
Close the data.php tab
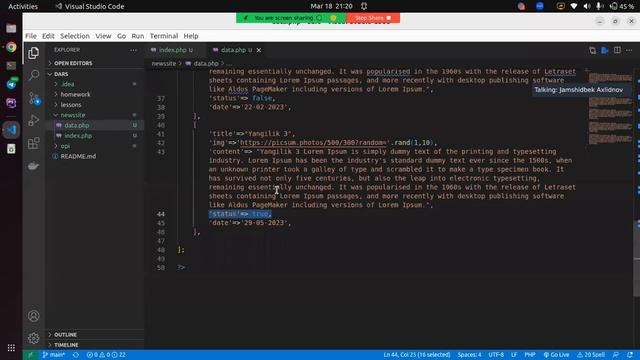[259, 50]
